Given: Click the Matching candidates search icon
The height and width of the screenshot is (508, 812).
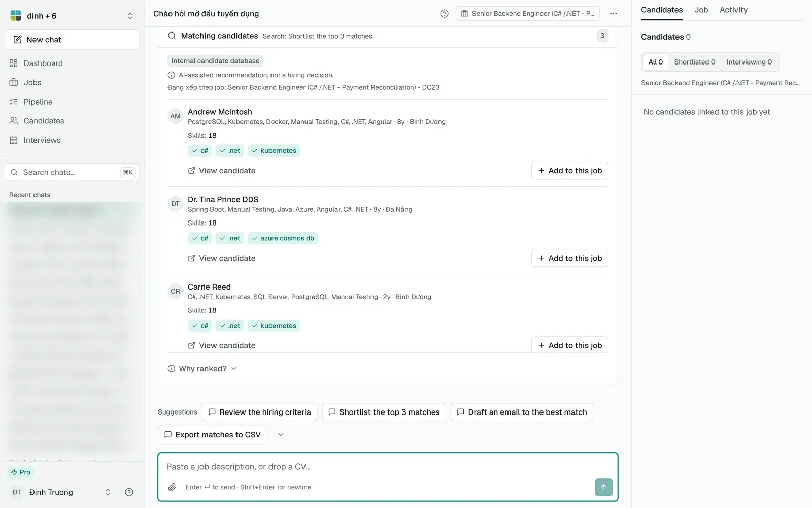Looking at the screenshot, I should coord(172,36).
